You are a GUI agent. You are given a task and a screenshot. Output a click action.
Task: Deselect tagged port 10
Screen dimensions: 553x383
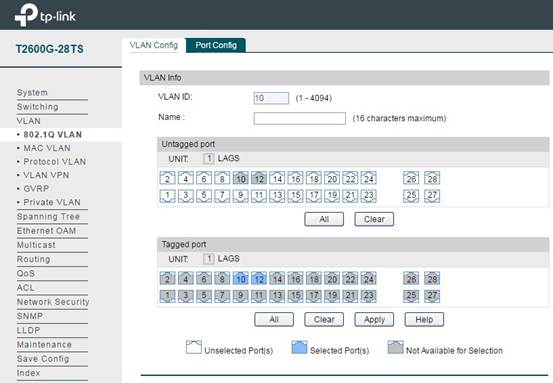click(x=241, y=278)
